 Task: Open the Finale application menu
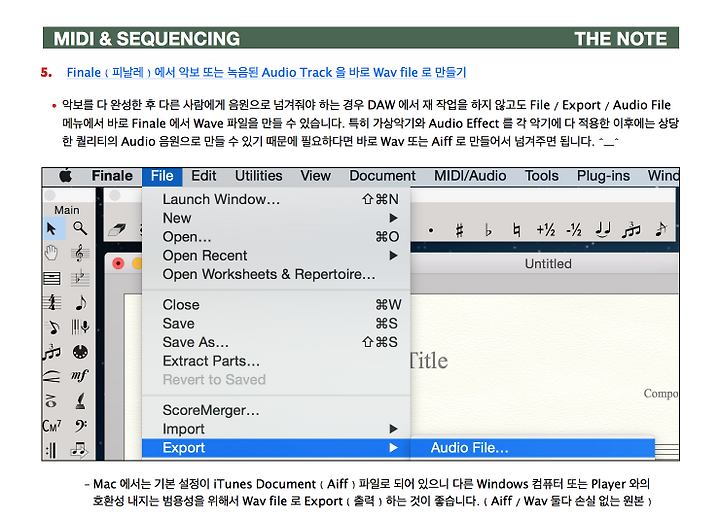click(112, 175)
